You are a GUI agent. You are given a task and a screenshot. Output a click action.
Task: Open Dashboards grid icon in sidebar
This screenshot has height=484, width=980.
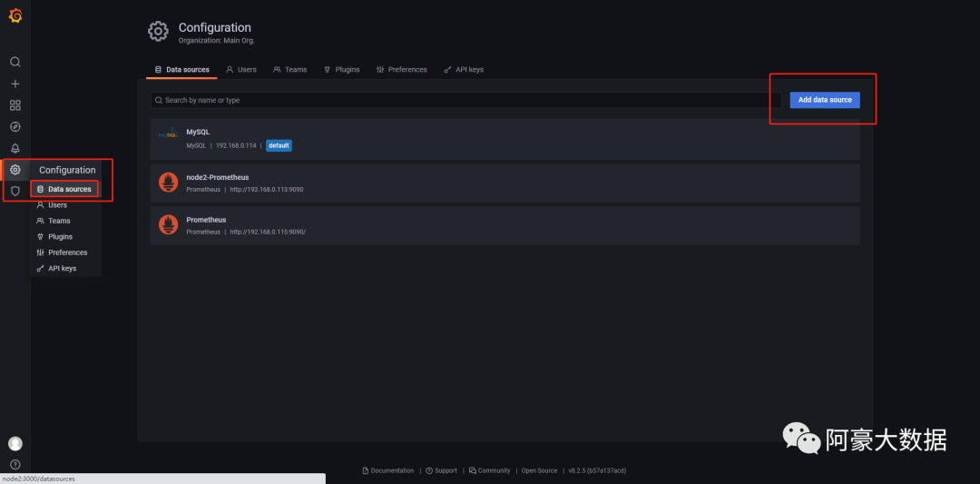pos(15,105)
